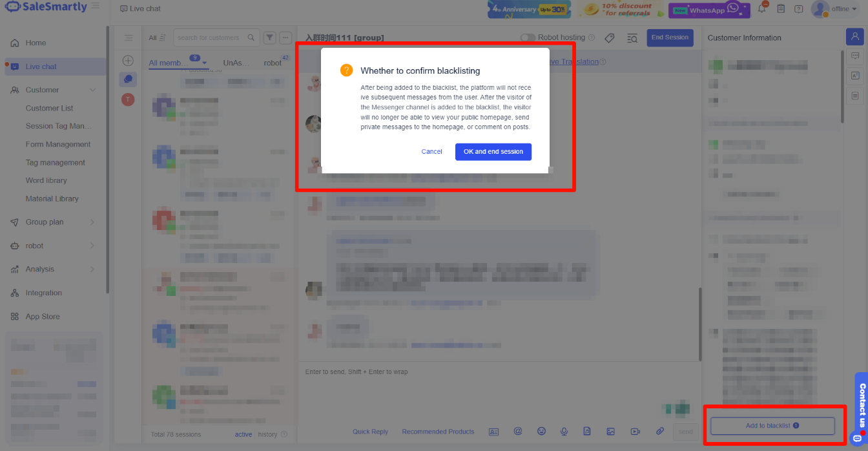Expand the Group plan submenu
This screenshot has width=868, height=451.
point(92,222)
